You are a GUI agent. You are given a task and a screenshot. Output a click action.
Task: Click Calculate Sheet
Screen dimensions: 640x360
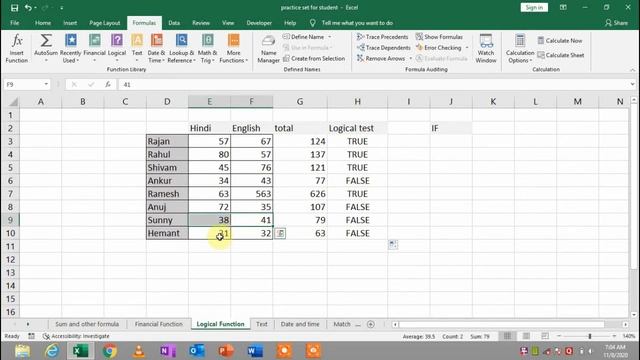pos(560,55)
